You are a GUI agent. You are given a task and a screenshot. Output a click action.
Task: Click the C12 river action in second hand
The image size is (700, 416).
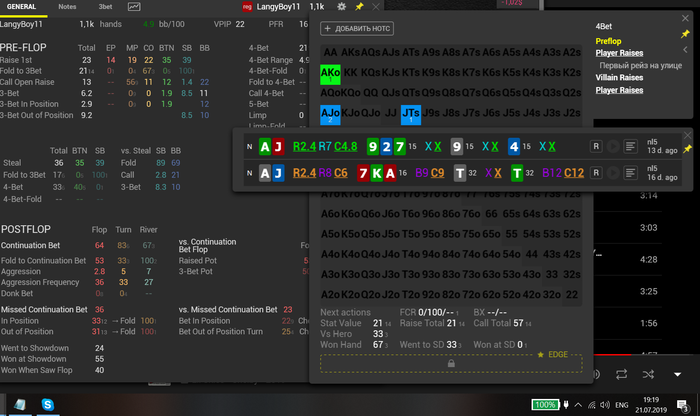click(574, 173)
